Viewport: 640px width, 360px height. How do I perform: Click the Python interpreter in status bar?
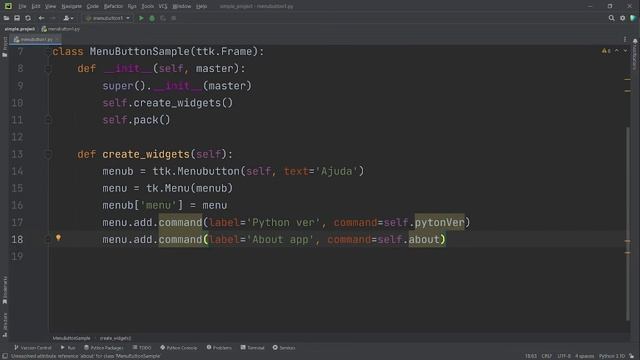click(612, 356)
